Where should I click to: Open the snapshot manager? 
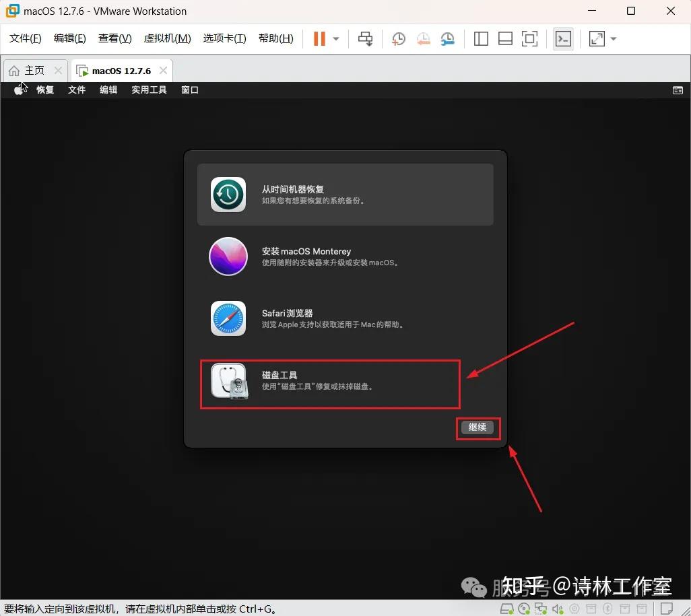pyautogui.click(x=448, y=39)
